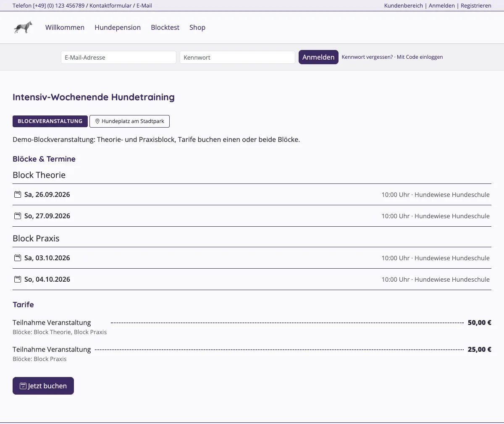504x424 pixels.
Task: Click the 'Blöcke: Block Praxis' text
Action: [39, 359]
